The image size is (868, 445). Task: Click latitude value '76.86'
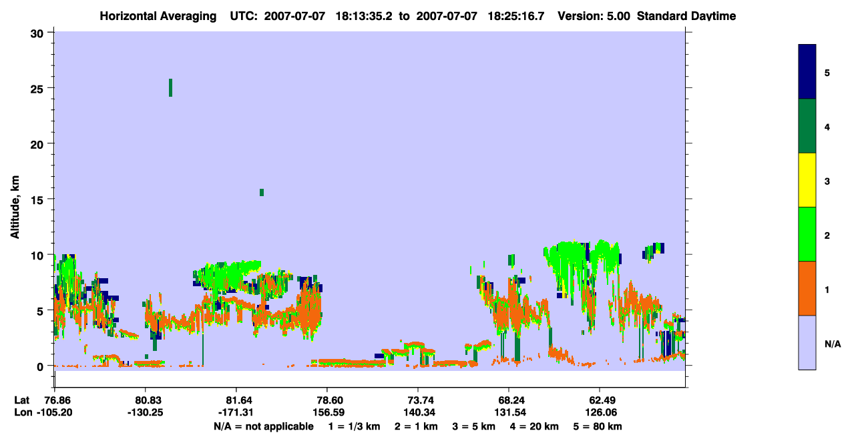click(56, 400)
